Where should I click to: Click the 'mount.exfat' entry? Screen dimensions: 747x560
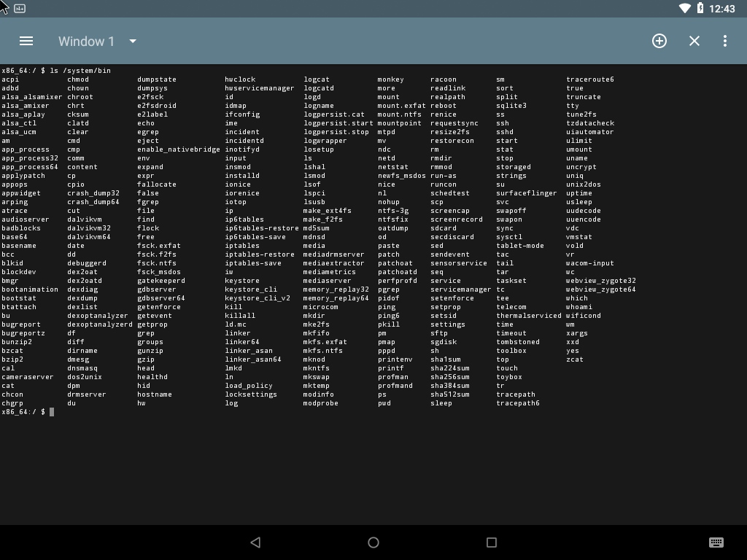pos(402,106)
